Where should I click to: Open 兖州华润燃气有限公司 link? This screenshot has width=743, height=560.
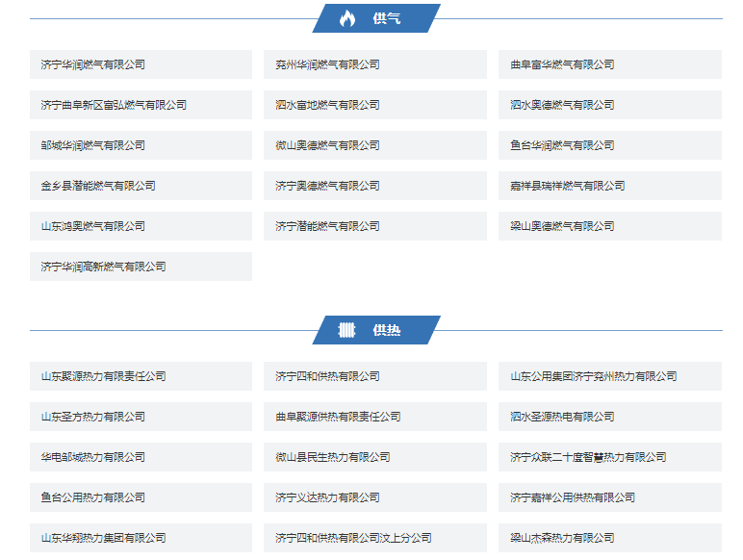tap(375, 64)
